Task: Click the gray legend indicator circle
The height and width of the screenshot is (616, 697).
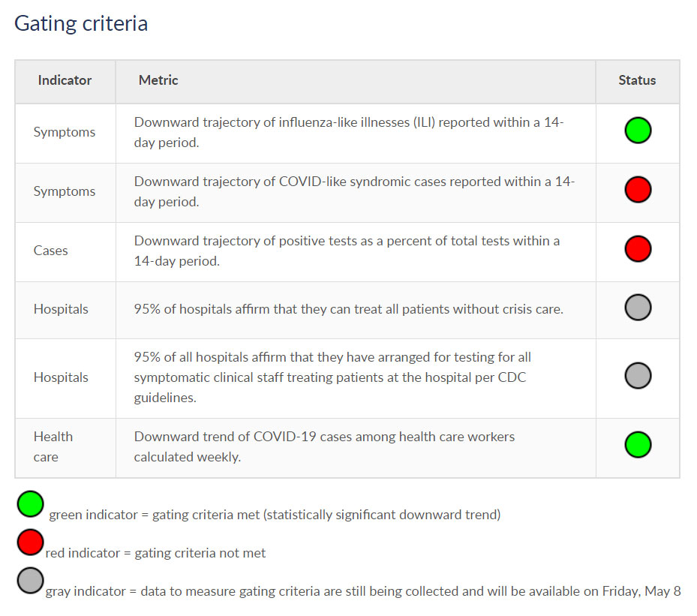Action: pyautogui.click(x=31, y=581)
